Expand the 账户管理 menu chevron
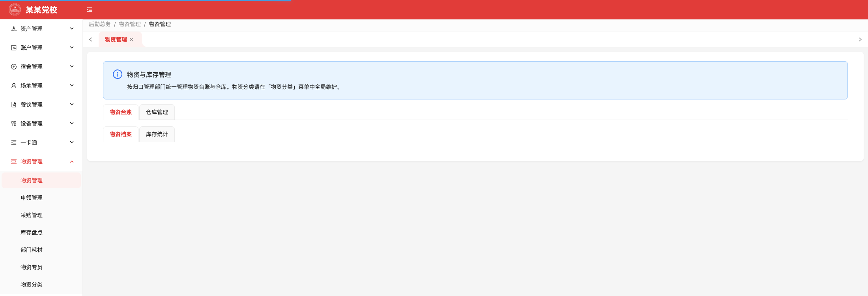The height and width of the screenshot is (296, 868). point(72,47)
